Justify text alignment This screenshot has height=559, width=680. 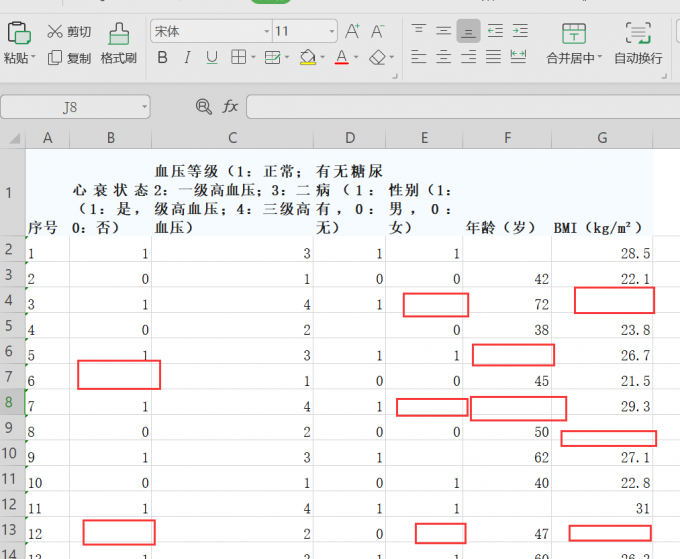[493, 57]
